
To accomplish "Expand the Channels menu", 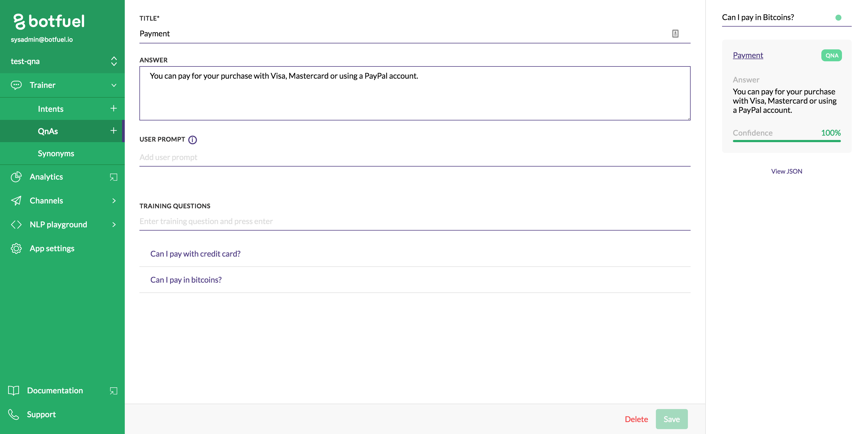I will coord(114,201).
